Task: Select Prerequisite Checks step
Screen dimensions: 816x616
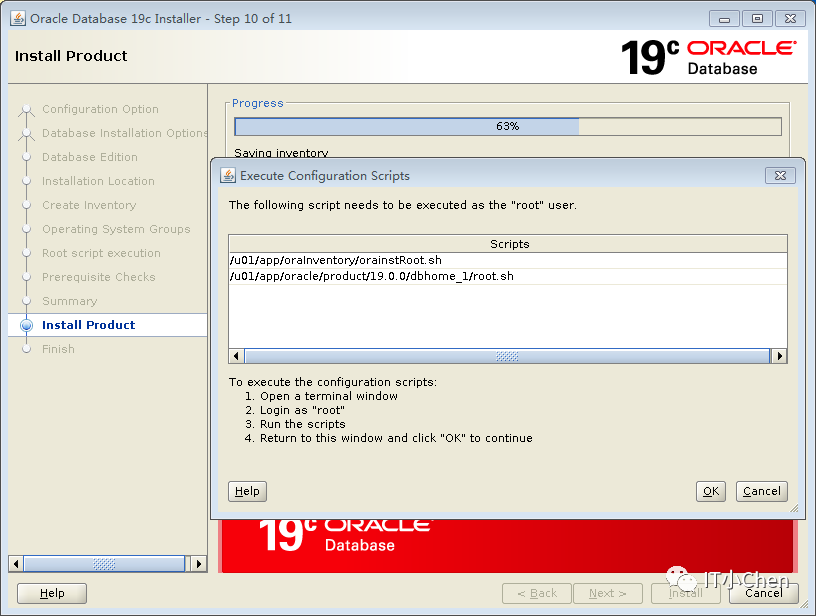Action: coord(98,277)
